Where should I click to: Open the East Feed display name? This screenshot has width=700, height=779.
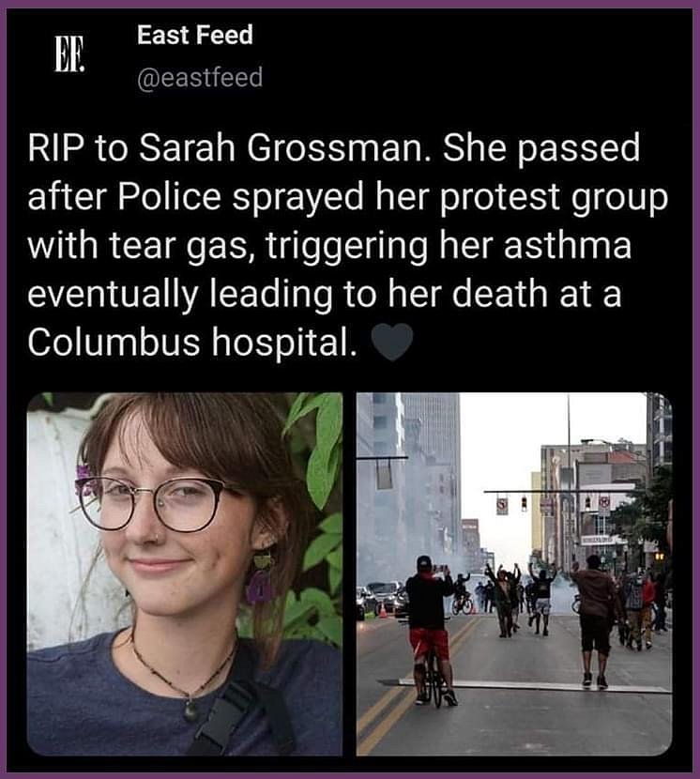coord(195,35)
